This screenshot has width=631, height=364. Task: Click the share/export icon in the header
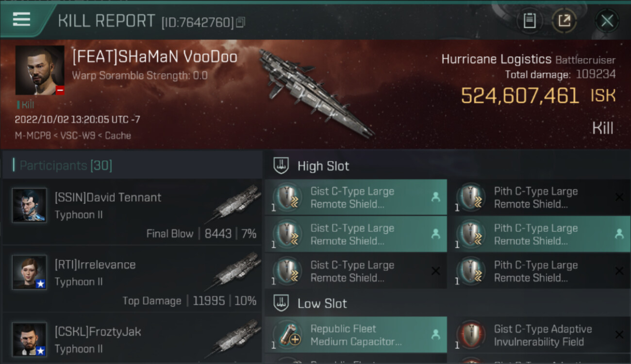coord(564,21)
